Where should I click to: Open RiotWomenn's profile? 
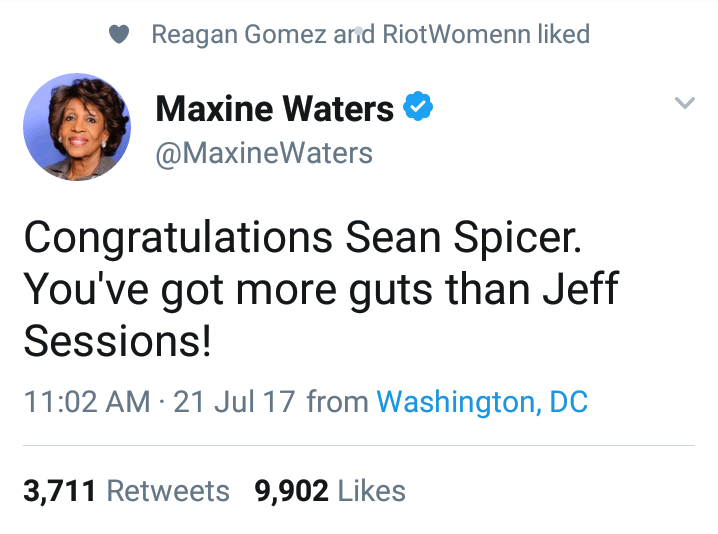(451, 35)
